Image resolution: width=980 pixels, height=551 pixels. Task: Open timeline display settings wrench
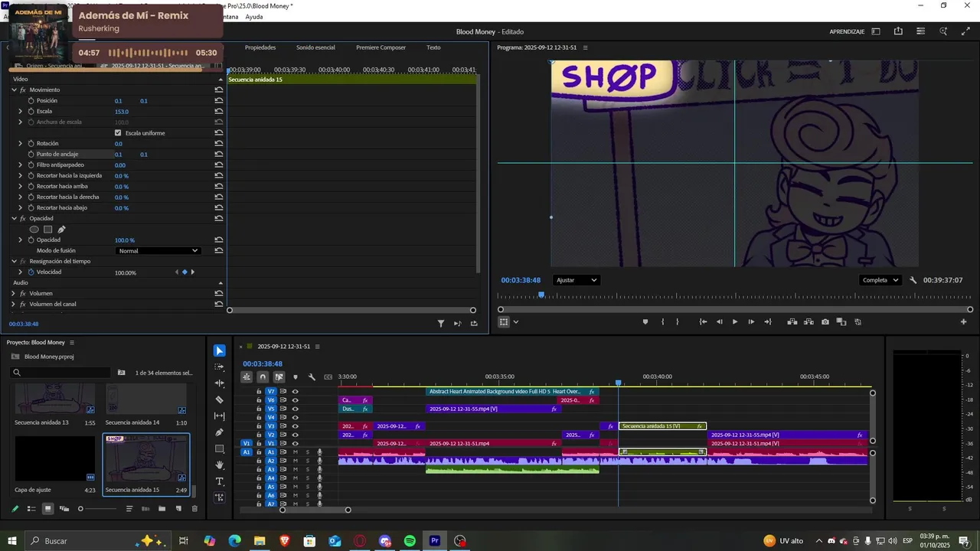point(312,377)
